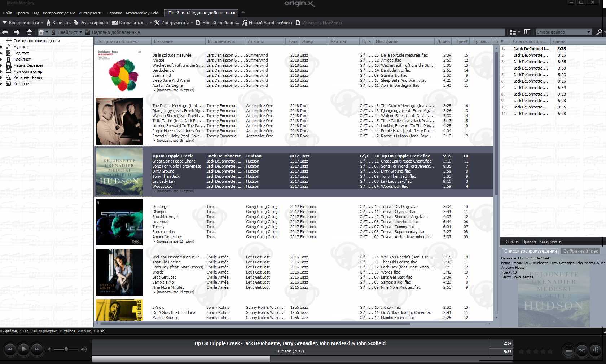Viewport: 606px width, 364px height.
Task: Click Summerwind album cover thumbnail
Action: [119, 71]
